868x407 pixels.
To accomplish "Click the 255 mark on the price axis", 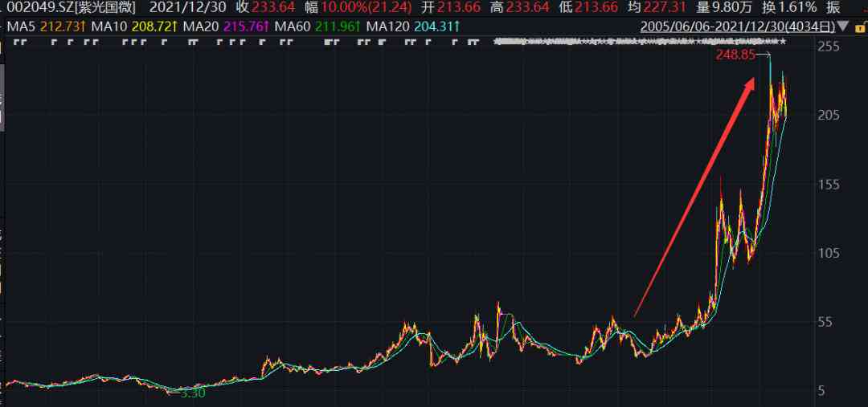I will [829, 47].
